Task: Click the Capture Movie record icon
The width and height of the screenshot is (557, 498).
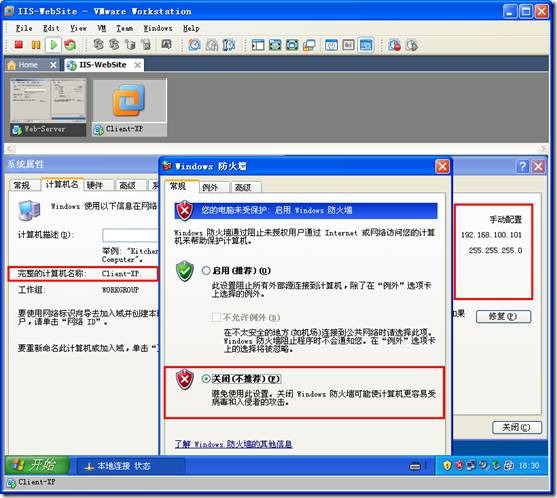Action: point(394,45)
